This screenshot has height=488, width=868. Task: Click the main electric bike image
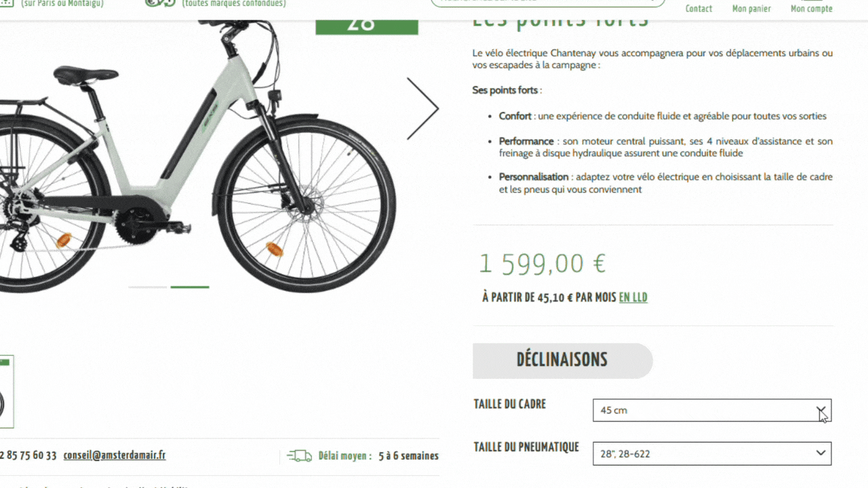(197, 156)
